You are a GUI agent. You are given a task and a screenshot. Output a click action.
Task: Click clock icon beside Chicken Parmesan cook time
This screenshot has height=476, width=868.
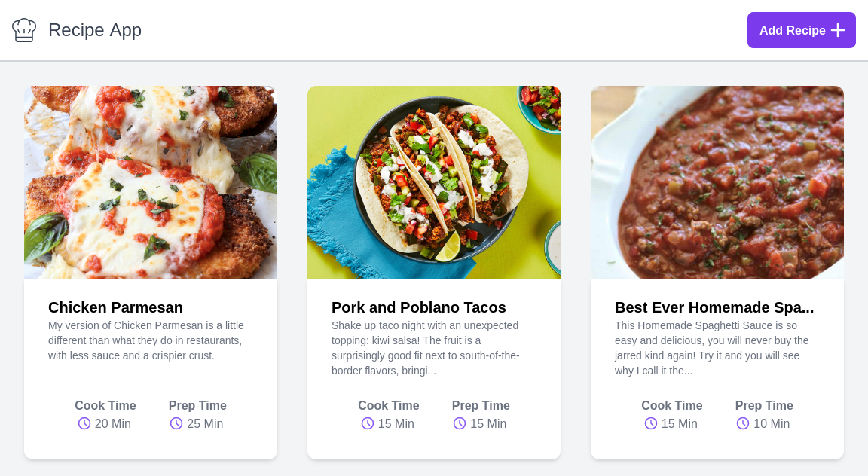[84, 423]
